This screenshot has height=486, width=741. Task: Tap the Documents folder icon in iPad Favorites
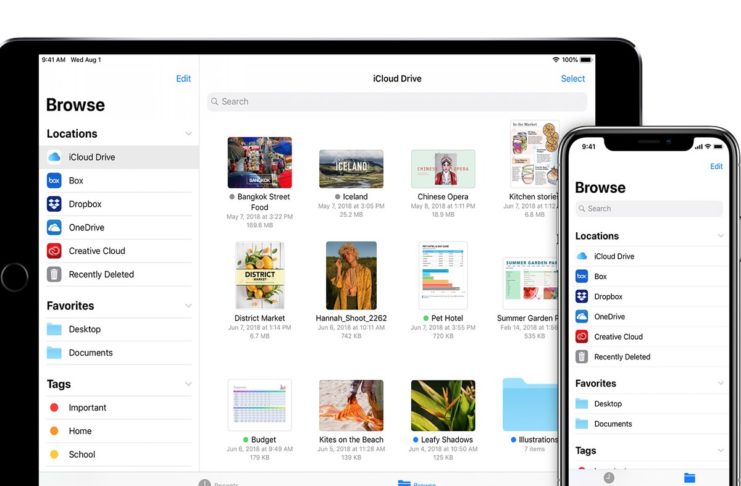click(x=54, y=353)
